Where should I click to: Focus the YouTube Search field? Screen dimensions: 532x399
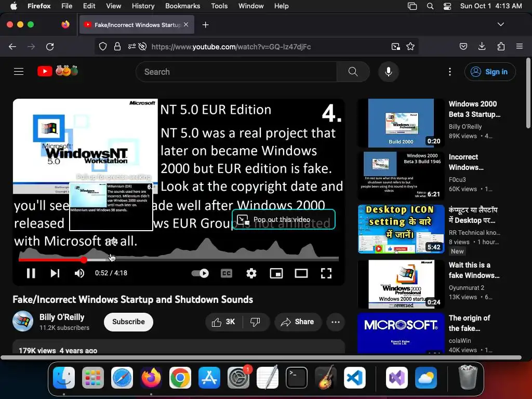click(x=236, y=72)
